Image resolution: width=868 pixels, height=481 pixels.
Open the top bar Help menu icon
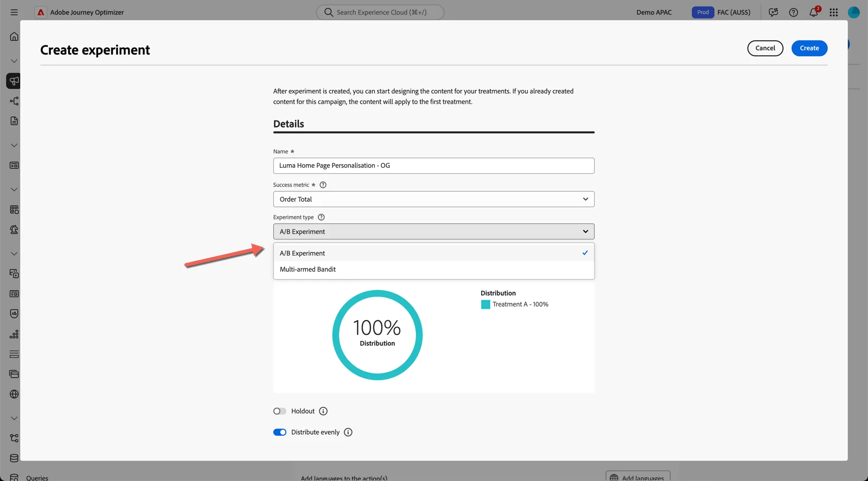pos(793,12)
